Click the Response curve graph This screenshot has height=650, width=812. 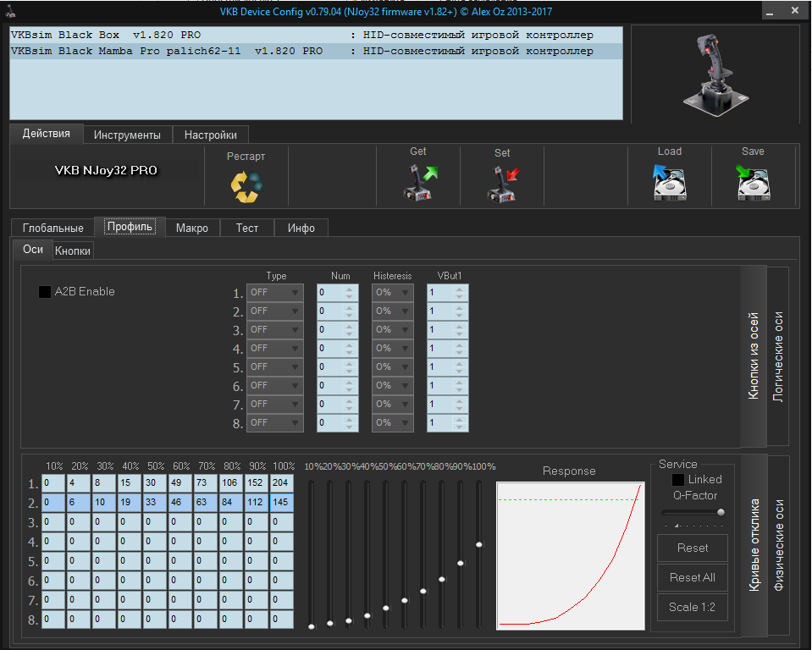[570, 556]
